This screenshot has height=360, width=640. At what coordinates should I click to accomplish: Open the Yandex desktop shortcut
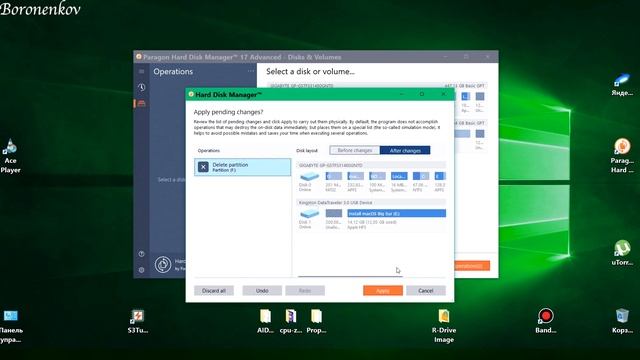(622, 85)
